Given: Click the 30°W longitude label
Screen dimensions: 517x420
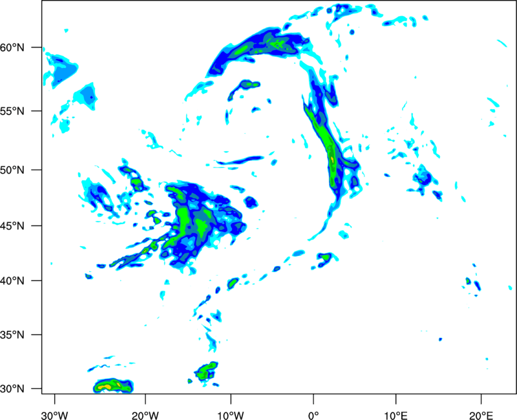Looking at the screenshot, I should pos(55,415).
